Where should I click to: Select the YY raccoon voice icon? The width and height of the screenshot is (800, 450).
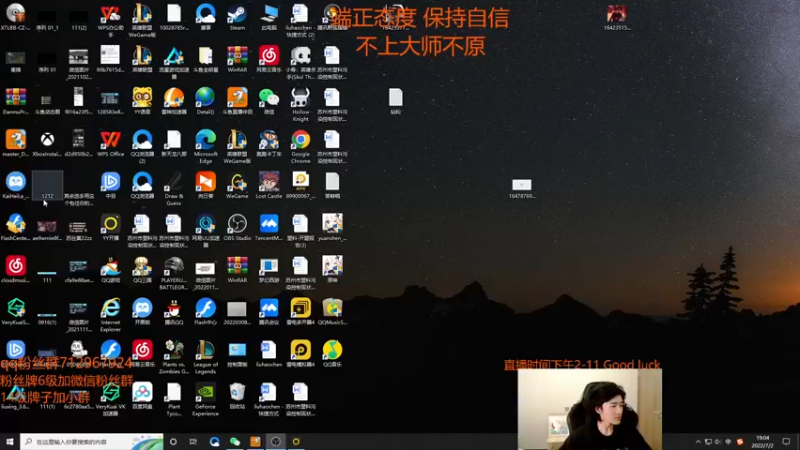(x=142, y=99)
